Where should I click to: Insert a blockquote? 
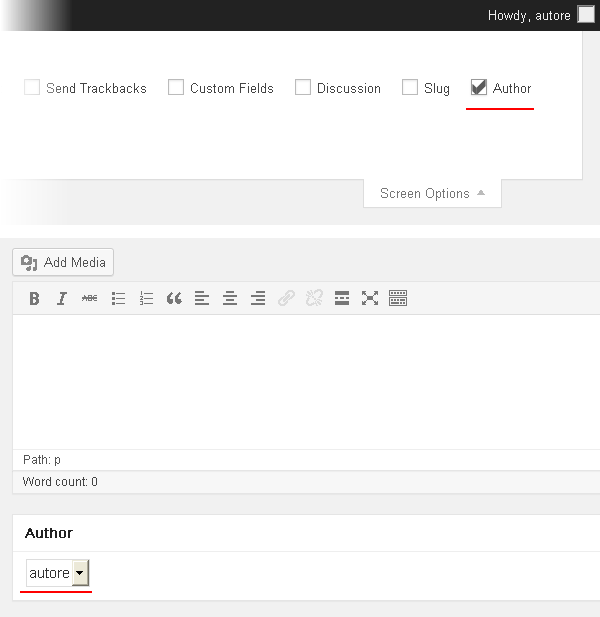pyautogui.click(x=174, y=298)
